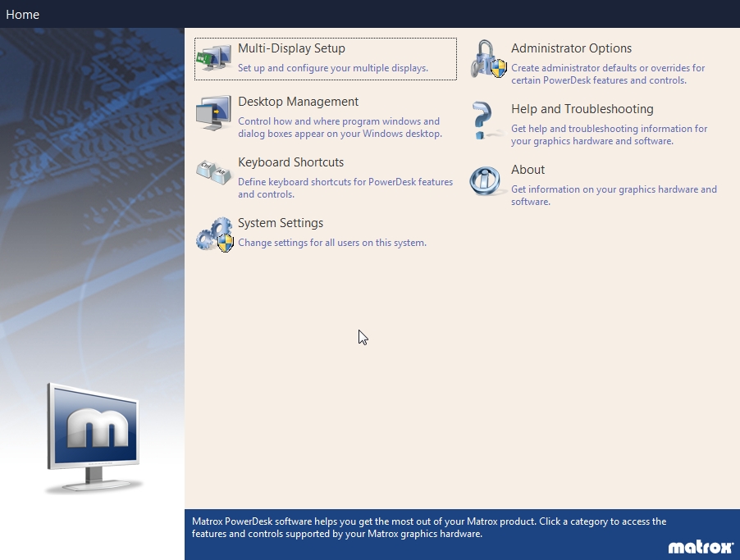Screen dimensions: 740x560
Task: Click 'Set up and configure your multiple displays.'
Action: coord(333,68)
